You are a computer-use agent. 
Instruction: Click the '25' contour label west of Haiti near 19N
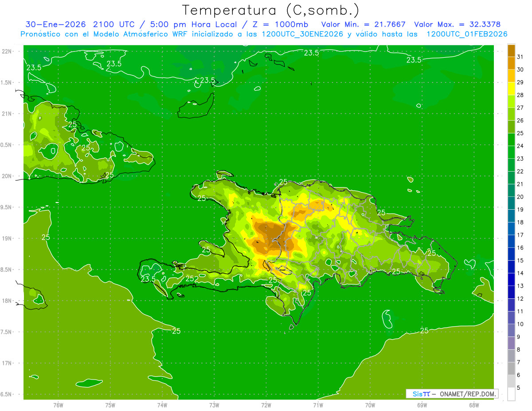(x=46, y=237)
